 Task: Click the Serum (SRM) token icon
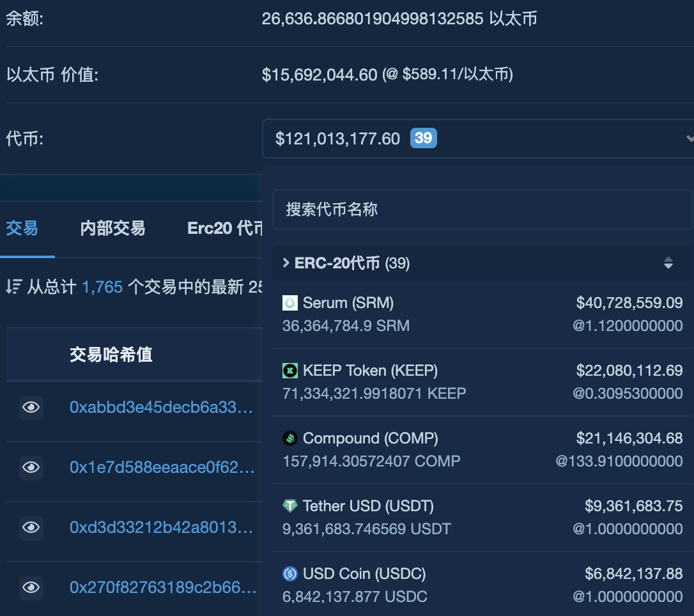(x=291, y=302)
